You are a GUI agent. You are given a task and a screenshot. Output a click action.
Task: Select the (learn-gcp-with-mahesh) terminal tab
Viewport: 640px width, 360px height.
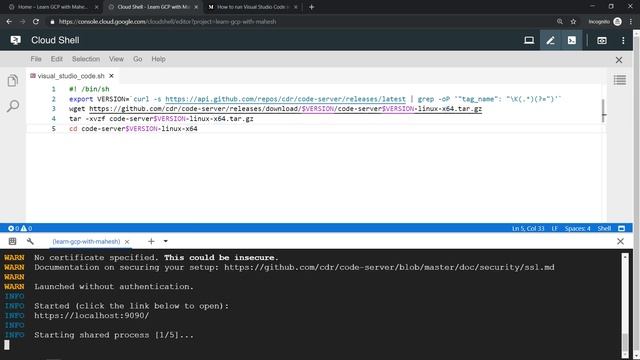[x=86, y=242]
